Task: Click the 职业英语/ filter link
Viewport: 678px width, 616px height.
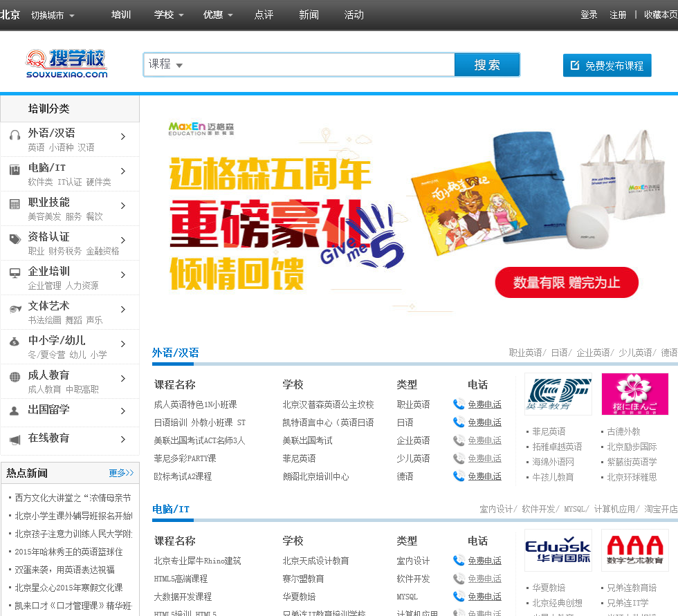Action: 527,353
